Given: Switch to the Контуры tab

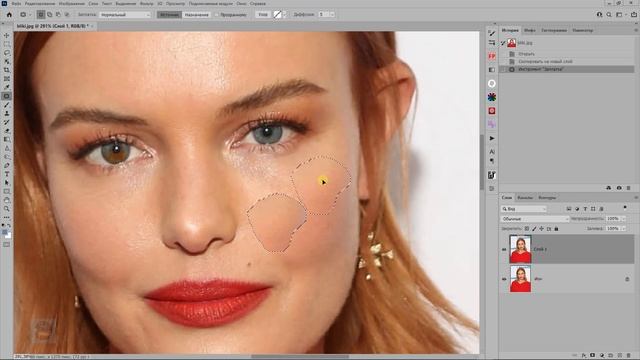Looking at the screenshot, I should coord(547,198).
